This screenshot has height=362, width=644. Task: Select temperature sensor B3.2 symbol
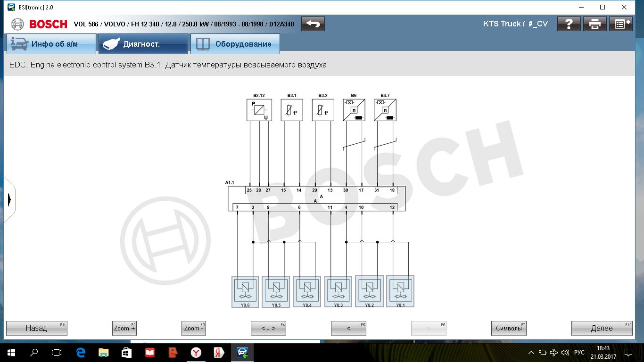click(x=323, y=110)
